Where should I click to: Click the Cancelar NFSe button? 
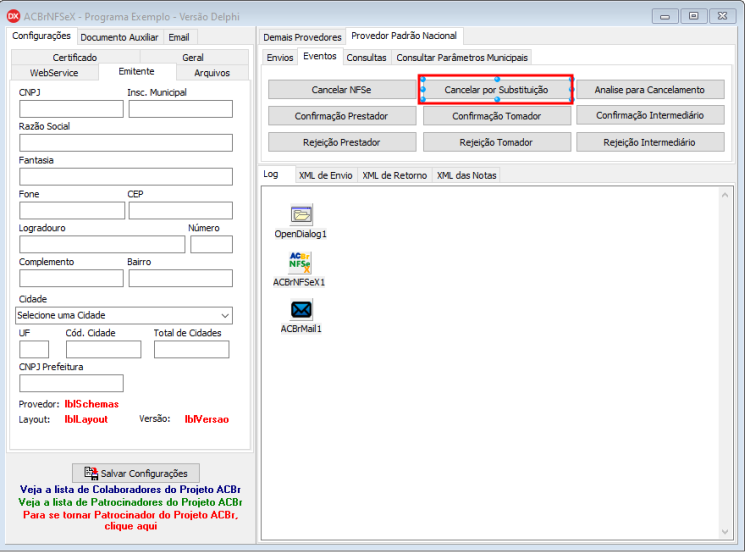(342, 90)
